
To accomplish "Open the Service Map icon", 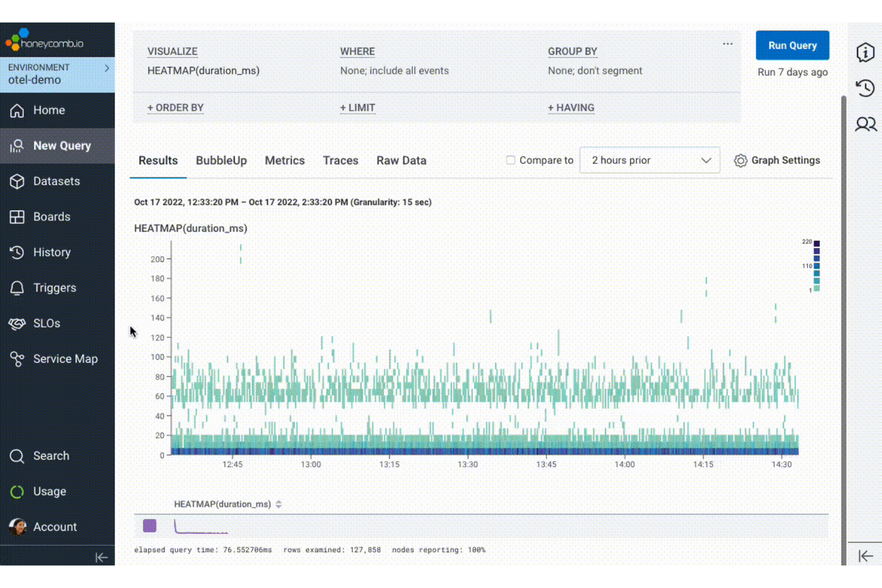I will pyautogui.click(x=18, y=359).
